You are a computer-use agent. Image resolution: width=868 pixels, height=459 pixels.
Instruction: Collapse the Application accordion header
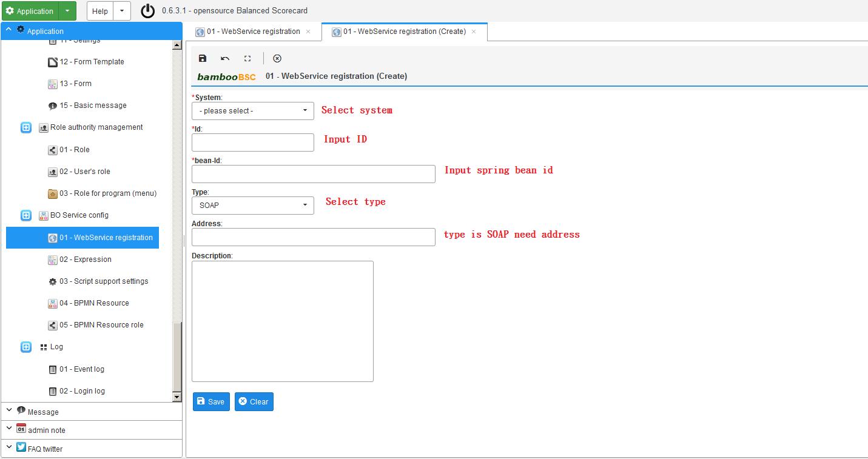coord(92,31)
